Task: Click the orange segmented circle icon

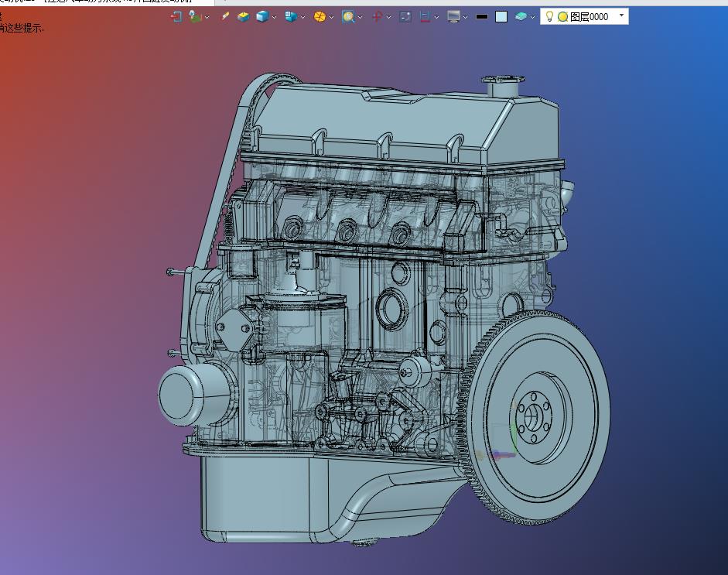Action: point(319,16)
